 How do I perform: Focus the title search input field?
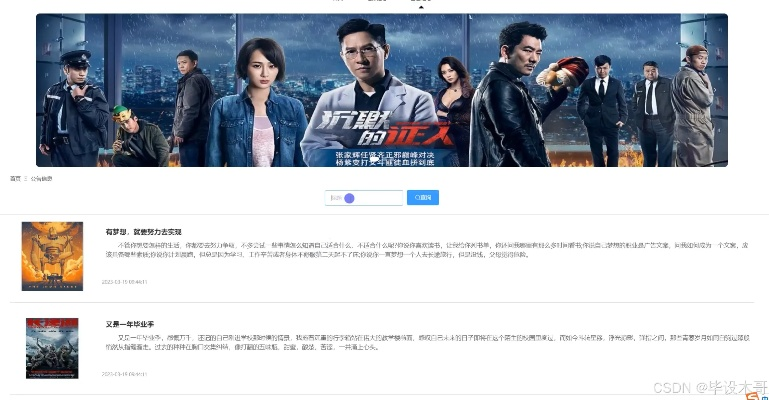tap(364, 198)
